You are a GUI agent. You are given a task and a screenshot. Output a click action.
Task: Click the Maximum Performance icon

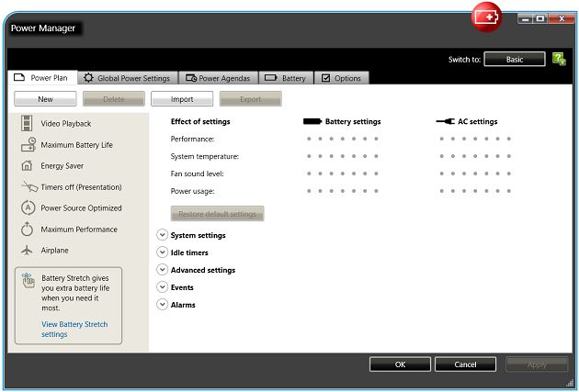[27, 229]
